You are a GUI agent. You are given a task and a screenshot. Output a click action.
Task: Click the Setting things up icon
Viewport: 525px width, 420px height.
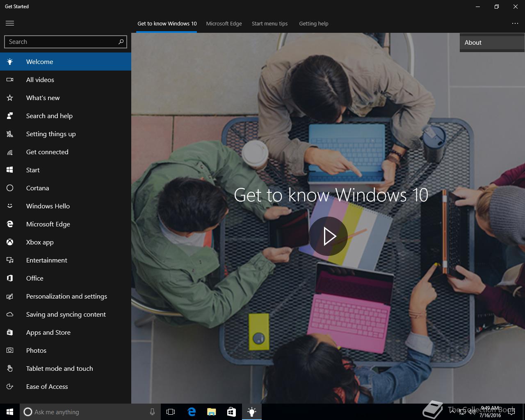[10, 134]
